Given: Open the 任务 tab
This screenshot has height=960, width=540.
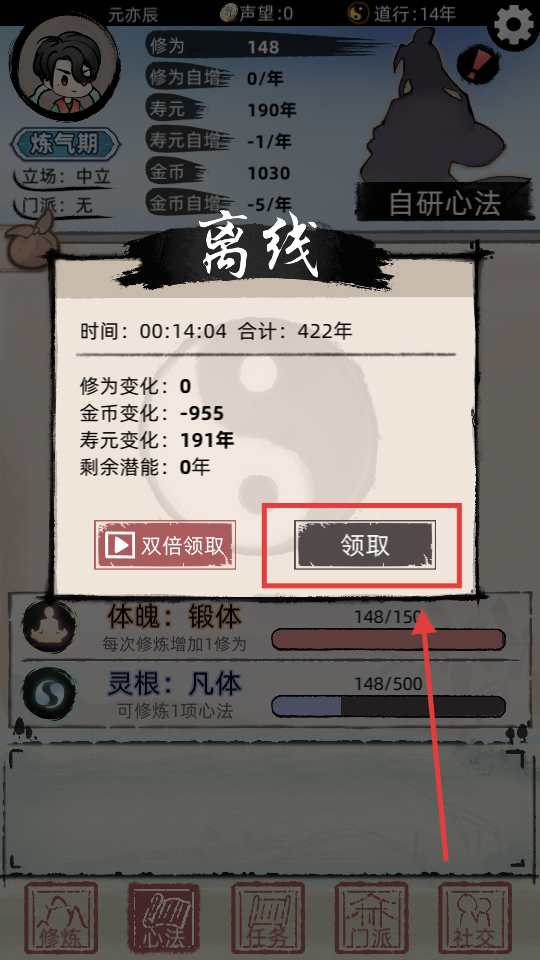Looking at the screenshot, I should coord(268,918).
